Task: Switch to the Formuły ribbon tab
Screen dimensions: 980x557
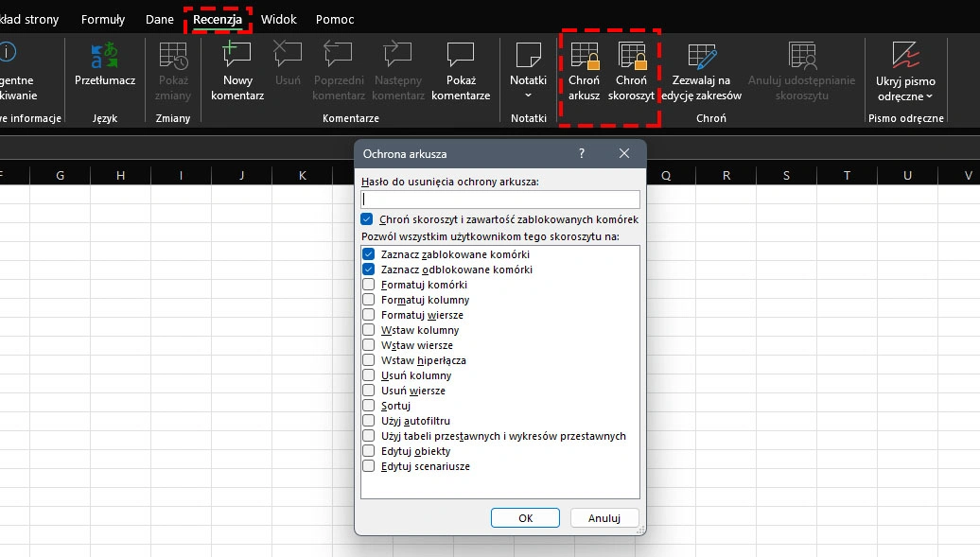Action: pyautogui.click(x=103, y=19)
